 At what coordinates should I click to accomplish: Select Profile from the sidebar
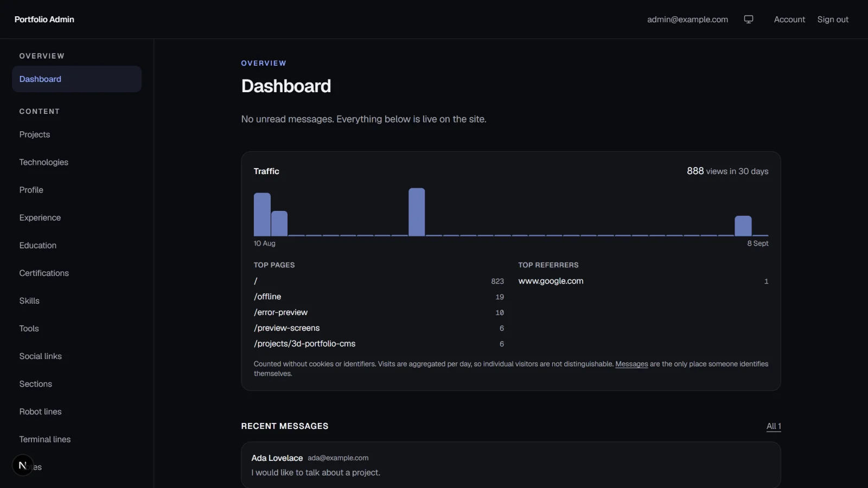31,190
